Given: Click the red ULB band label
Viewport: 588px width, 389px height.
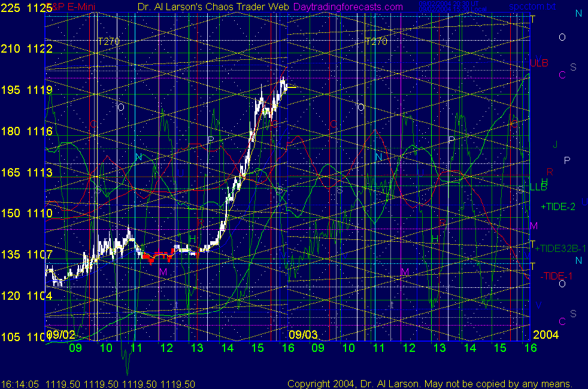Looking at the screenshot, I should coord(539,63).
